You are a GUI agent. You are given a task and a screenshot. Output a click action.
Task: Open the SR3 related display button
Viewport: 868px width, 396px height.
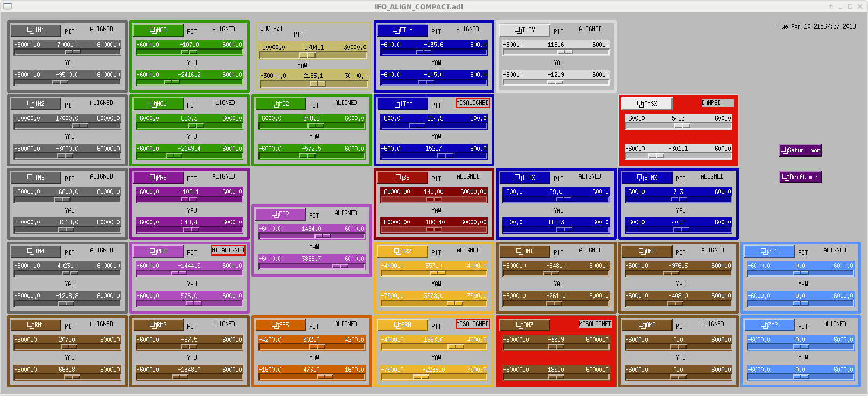(280, 325)
